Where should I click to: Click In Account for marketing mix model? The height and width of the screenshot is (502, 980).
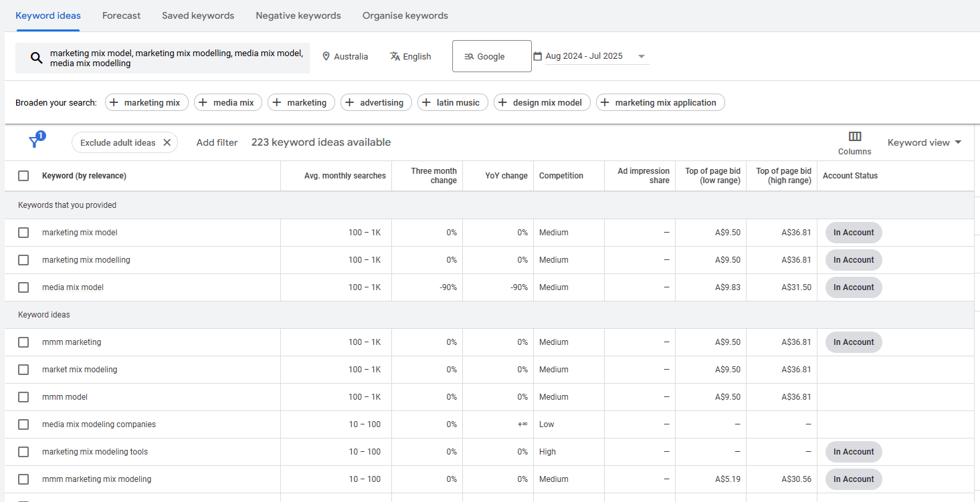click(854, 233)
